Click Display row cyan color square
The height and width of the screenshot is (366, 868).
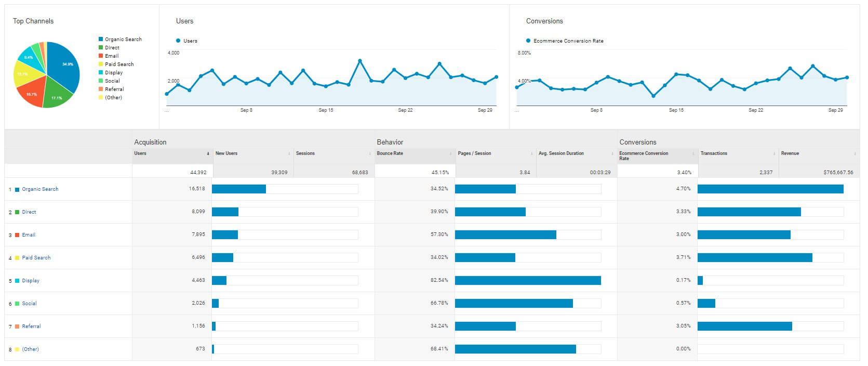(x=17, y=281)
